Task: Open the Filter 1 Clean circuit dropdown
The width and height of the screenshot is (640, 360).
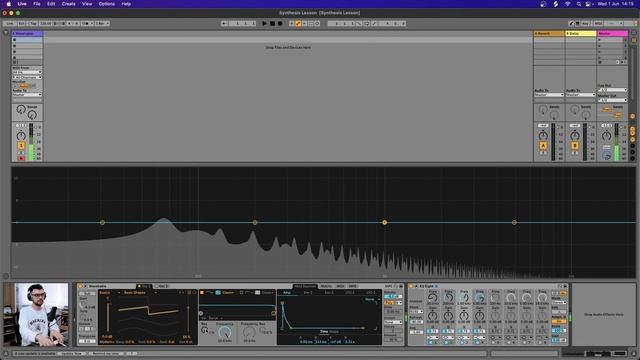Action: click(229, 293)
